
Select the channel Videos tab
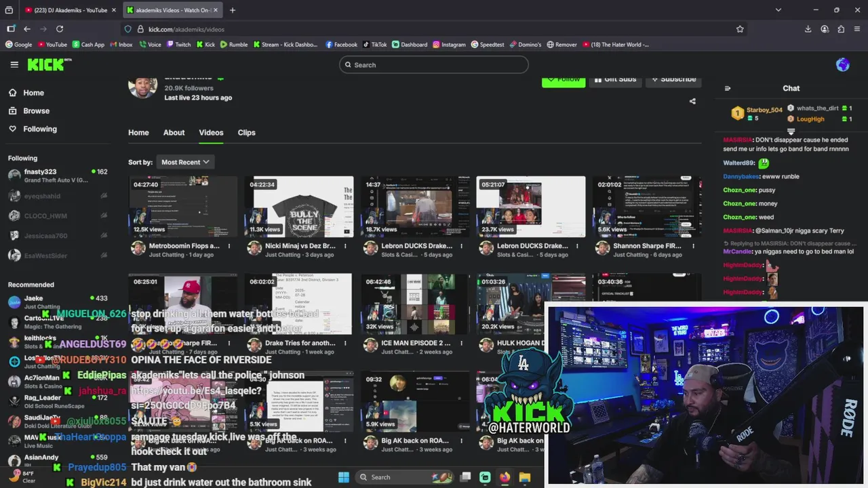pyautogui.click(x=211, y=133)
